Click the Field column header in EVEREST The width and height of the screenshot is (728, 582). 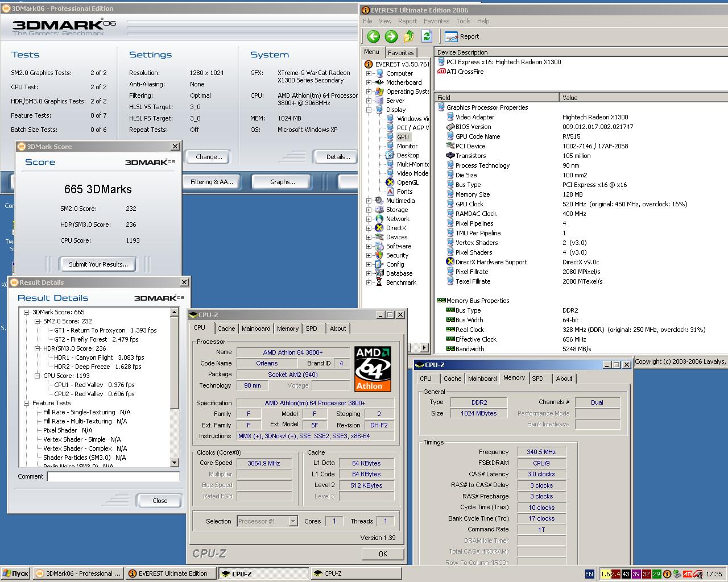497,98
